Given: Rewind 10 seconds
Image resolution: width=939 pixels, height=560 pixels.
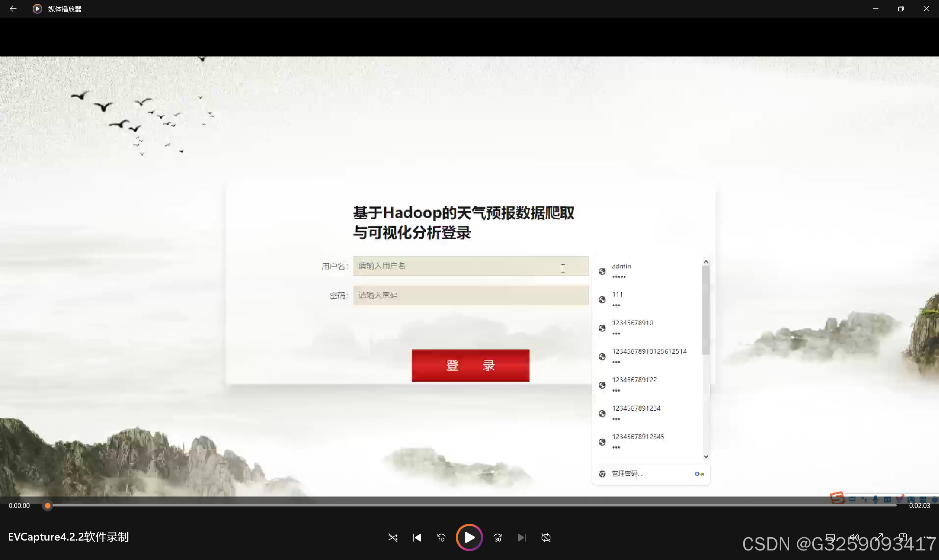Looking at the screenshot, I should point(441,537).
